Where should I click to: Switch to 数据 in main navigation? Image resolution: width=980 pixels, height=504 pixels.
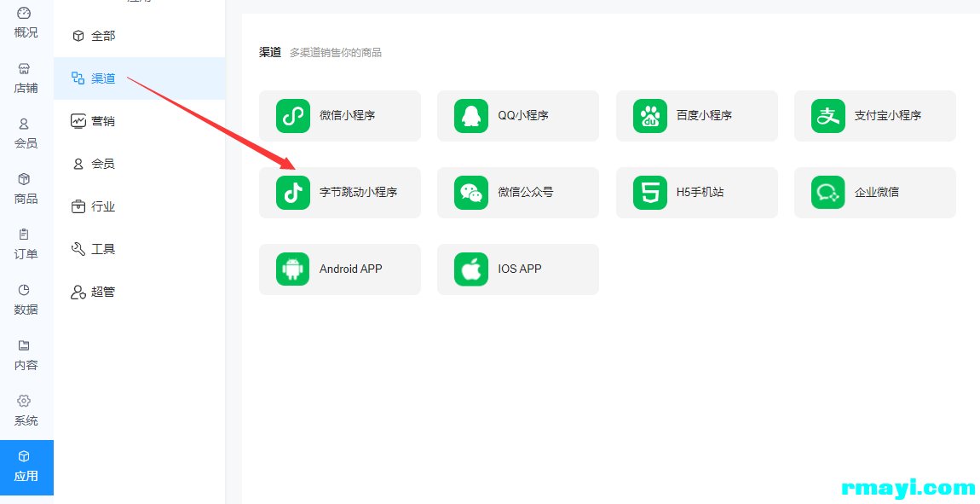(x=26, y=300)
